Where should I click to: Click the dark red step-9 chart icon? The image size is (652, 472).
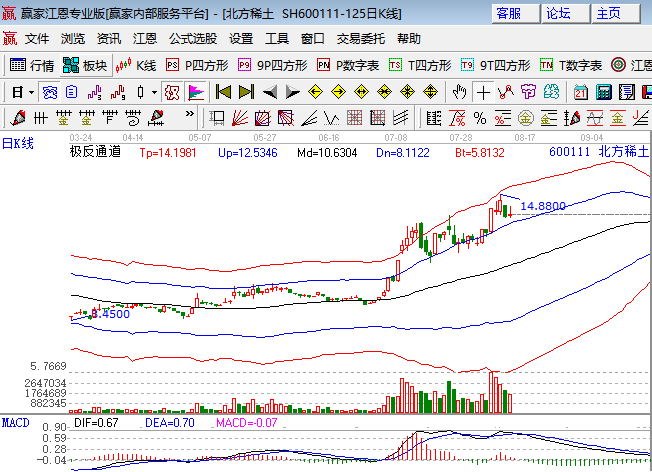pyautogui.click(x=118, y=92)
